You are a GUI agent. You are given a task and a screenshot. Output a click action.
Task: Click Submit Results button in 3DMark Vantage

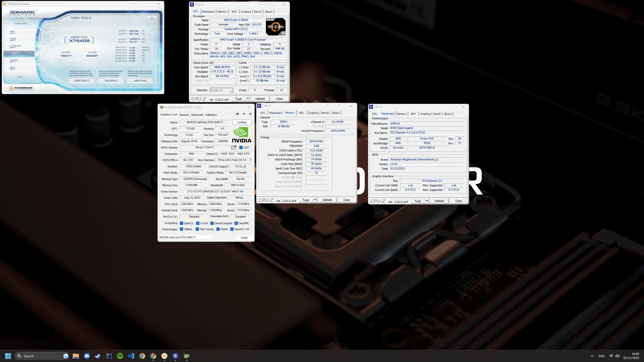[82, 81]
